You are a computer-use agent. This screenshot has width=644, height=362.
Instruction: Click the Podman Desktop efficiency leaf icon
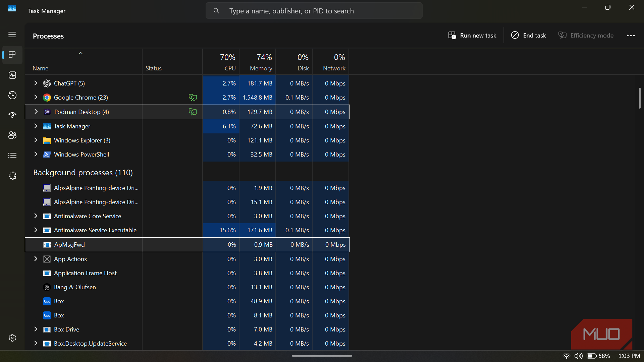193,112
